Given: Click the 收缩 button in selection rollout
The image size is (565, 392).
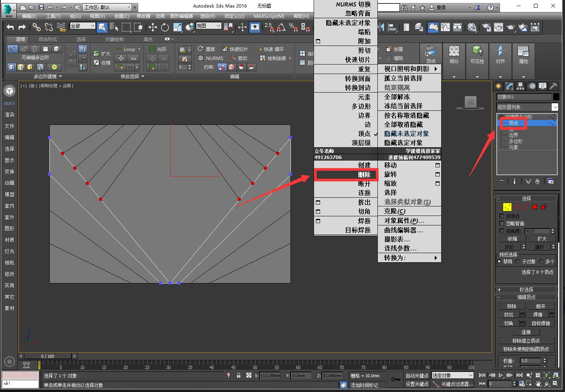Looking at the screenshot, I should point(512,239).
